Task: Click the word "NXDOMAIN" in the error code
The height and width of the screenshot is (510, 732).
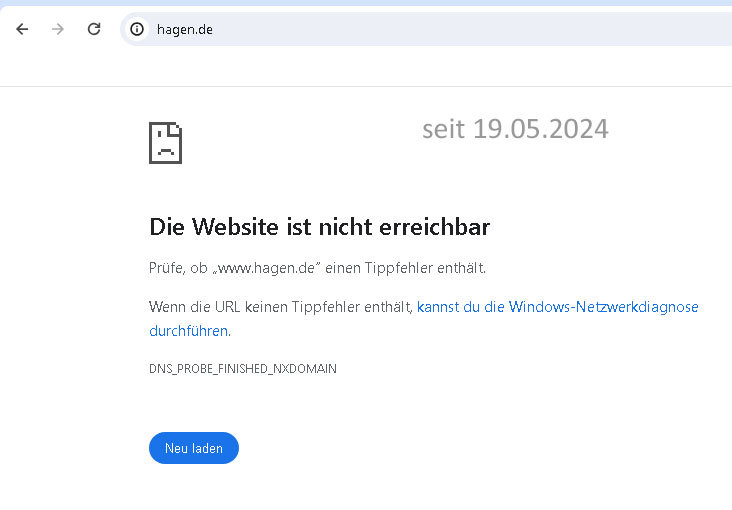Action: pos(307,369)
